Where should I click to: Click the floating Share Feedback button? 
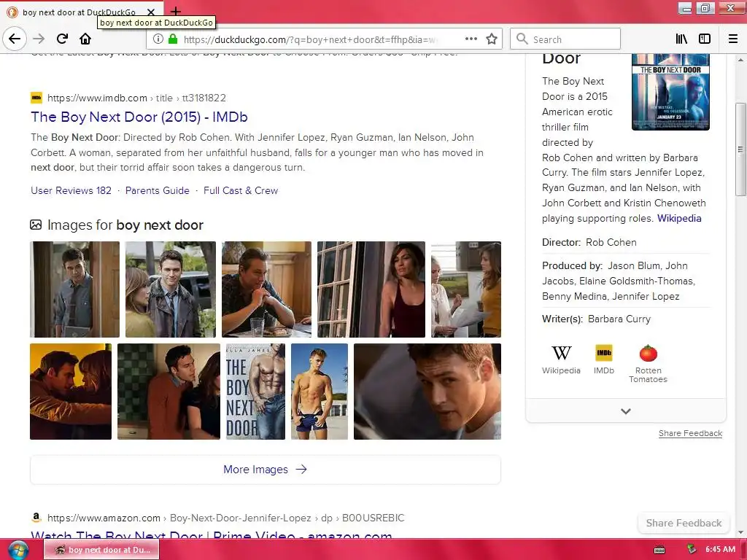pyautogui.click(x=684, y=523)
